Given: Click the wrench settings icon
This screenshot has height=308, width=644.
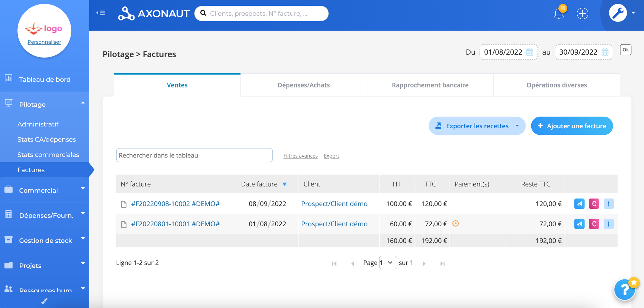Looking at the screenshot, I should pyautogui.click(x=618, y=13).
